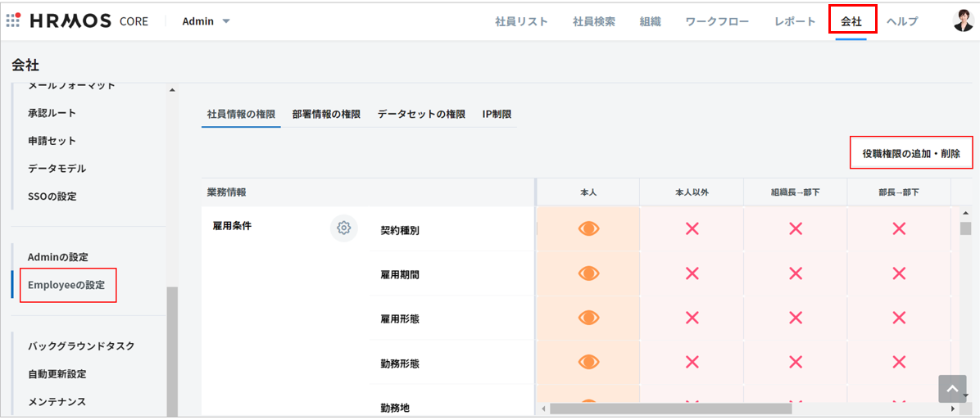This screenshot has width=980, height=420.
Task: Click the scroll-to-top arrow button
Action: tap(952, 389)
